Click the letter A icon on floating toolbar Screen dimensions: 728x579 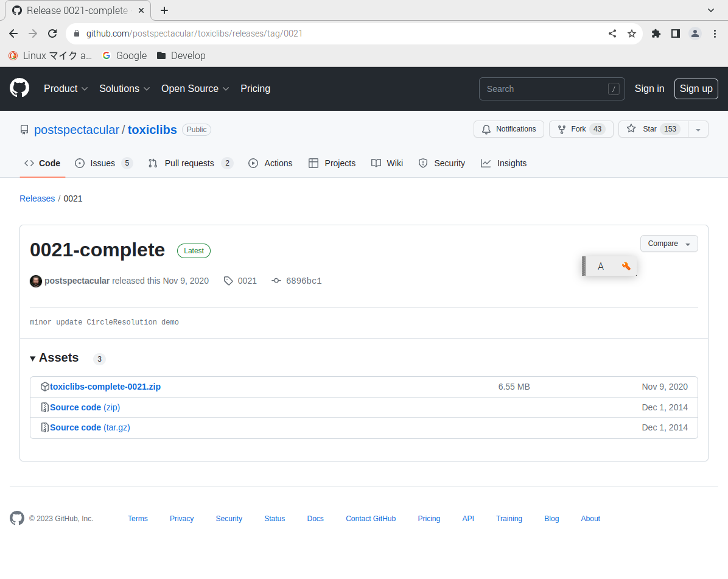[601, 266]
